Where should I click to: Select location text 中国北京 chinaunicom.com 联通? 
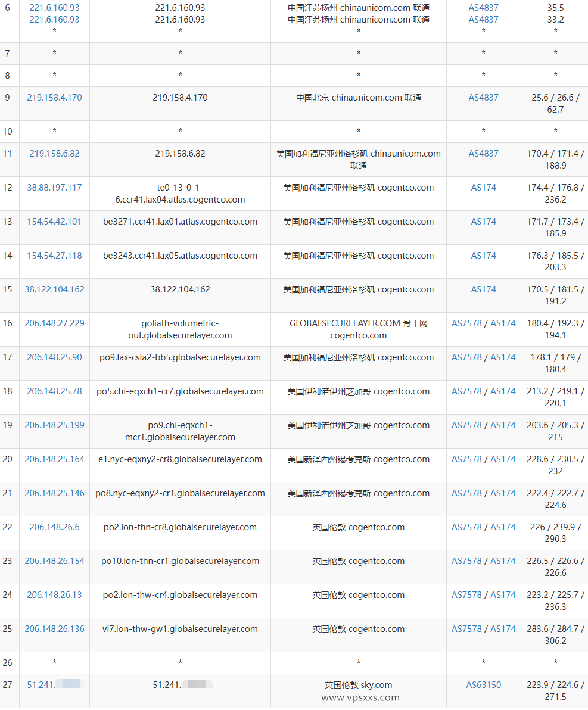click(x=359, y=98)
